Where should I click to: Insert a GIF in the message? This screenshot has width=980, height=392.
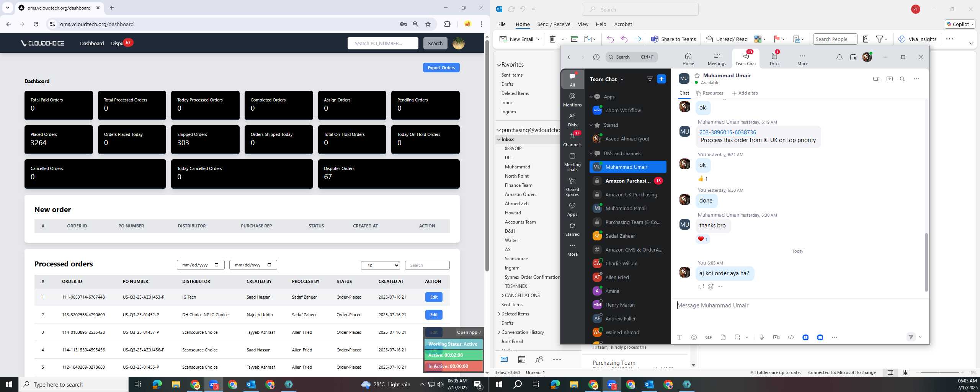708,337
